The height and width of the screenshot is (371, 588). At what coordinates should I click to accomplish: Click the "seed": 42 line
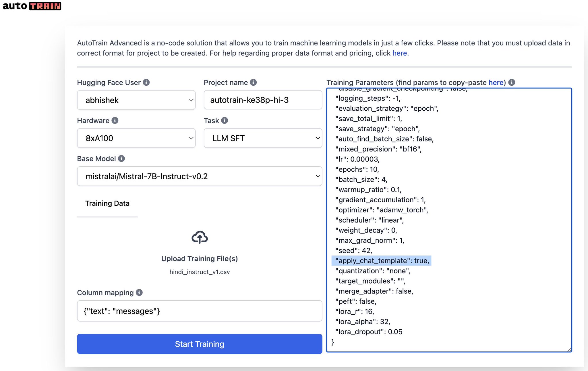354,251
